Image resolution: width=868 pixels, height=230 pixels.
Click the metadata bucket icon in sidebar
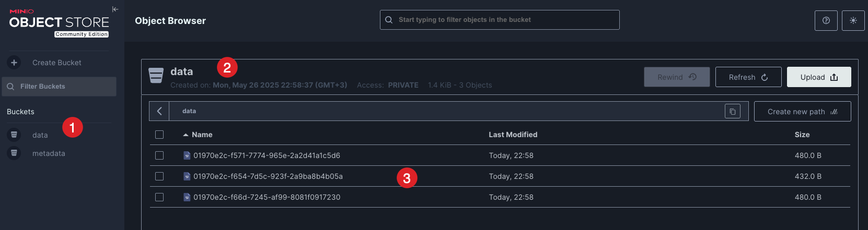14,153
